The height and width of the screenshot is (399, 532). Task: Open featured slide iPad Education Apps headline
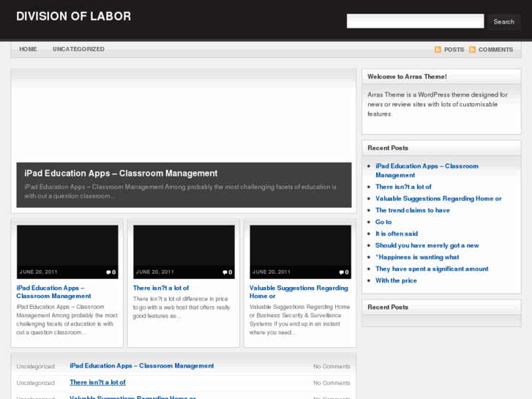pyautogui.click(x=121, y=174)
